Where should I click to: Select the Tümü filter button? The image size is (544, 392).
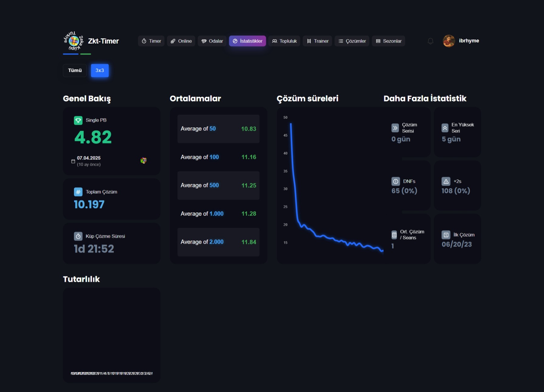coord(75,71)
